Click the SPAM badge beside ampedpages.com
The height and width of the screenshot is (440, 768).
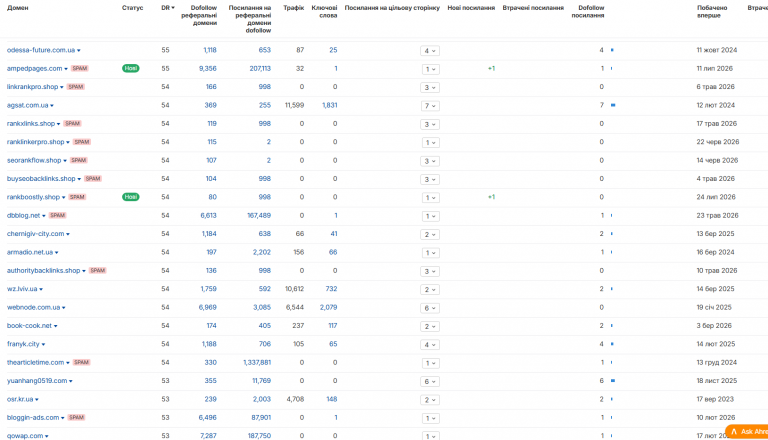(79, 69)
